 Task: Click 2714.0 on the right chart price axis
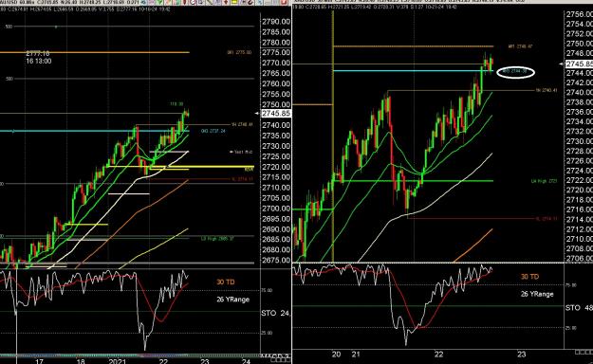coord(580,220)
